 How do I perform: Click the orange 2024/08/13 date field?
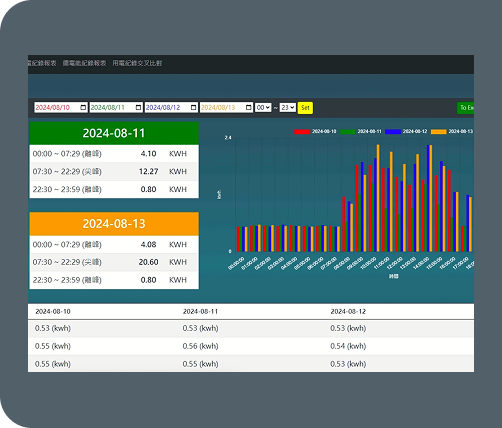tap(226, 107)
